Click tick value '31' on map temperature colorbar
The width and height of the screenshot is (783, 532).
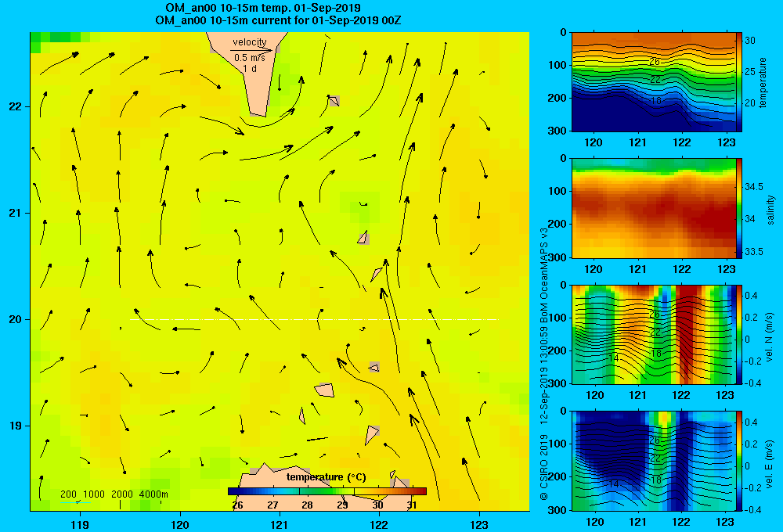point(412,505)
